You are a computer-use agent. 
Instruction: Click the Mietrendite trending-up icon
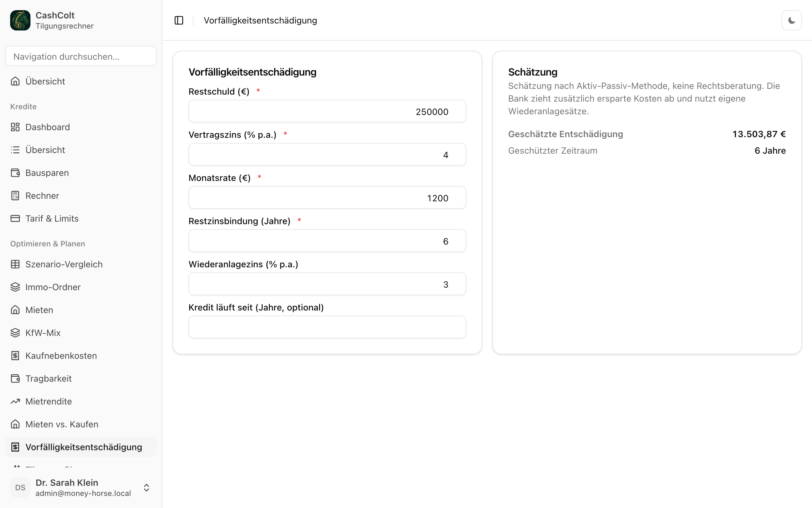tap(15, 401)
